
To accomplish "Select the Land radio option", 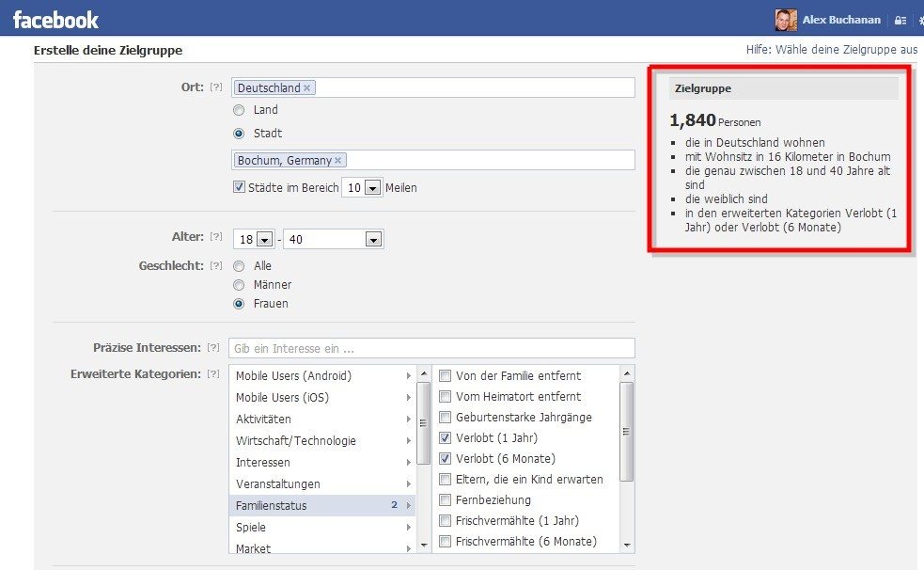I will pos(239,110).
